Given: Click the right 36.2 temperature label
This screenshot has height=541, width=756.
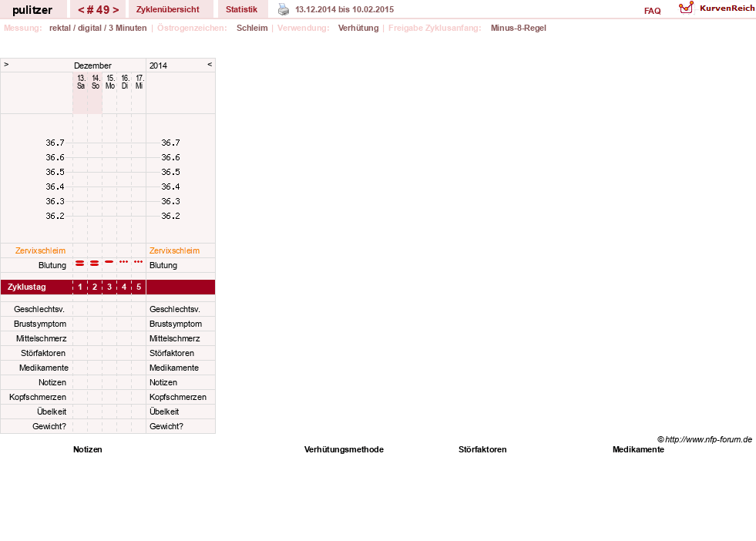Looking at the screenshot, I should point(170,216).
